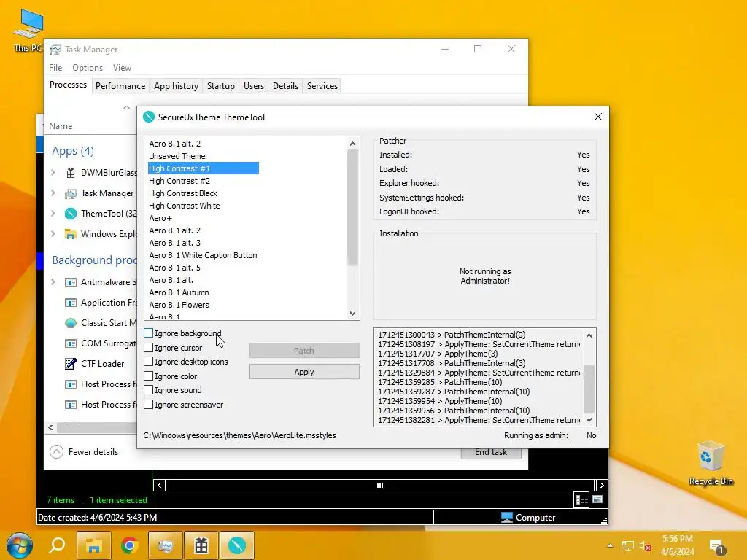Click the CTF Loader process icon
Screen dimensions: 747x560
pos(71,364)
